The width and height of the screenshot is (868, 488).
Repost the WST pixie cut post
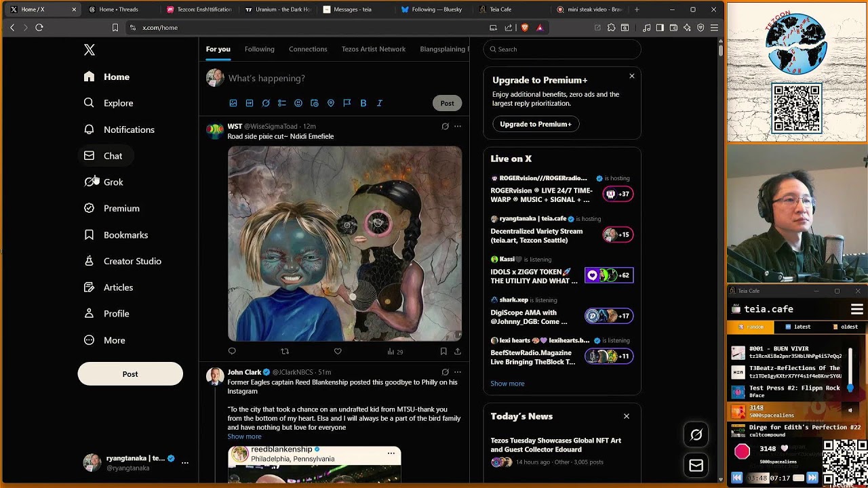pos(285,351)
